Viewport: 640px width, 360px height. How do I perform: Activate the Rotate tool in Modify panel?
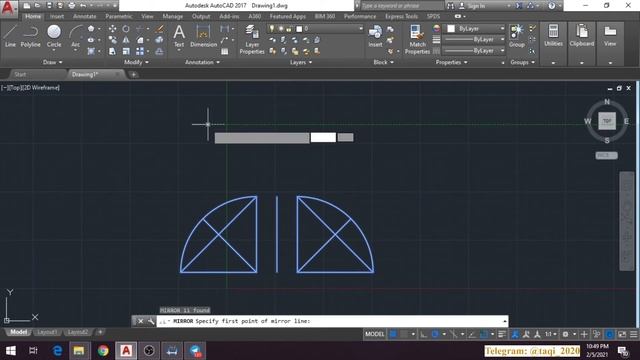(126, 29)
